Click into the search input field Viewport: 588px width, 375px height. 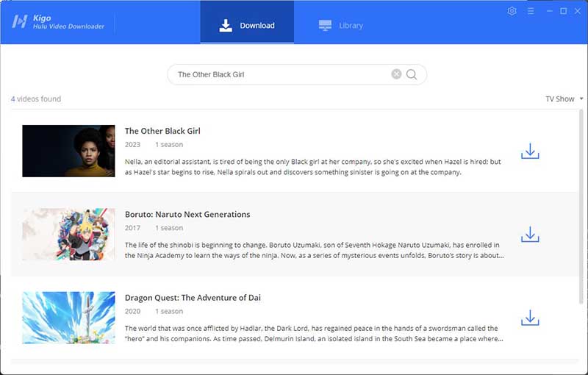[283, 74]
